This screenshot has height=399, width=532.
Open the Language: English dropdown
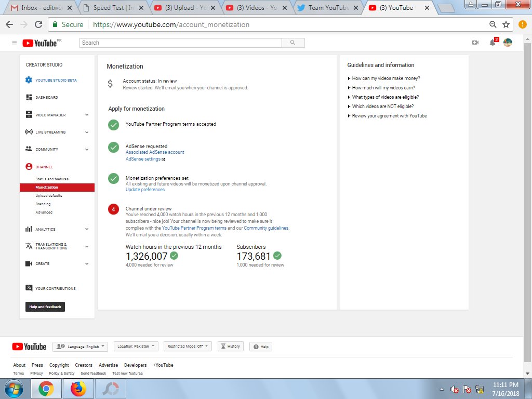click(x=81, y=347)
